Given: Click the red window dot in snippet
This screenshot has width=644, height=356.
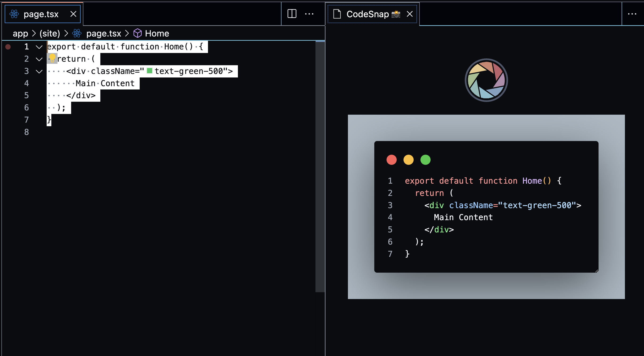Looking at the screenshot, I should point(391,160).
